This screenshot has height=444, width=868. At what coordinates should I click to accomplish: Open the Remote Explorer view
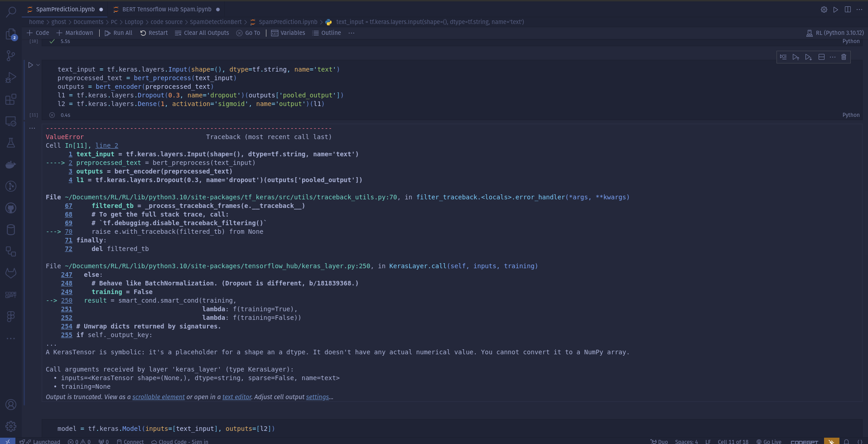pyautogui.click(x=11, y=121)
